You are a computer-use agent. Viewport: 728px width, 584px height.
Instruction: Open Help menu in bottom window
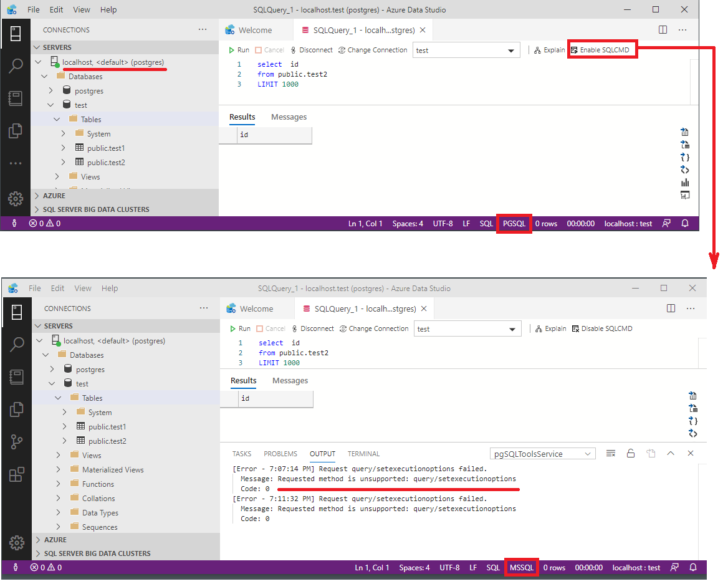110,289
